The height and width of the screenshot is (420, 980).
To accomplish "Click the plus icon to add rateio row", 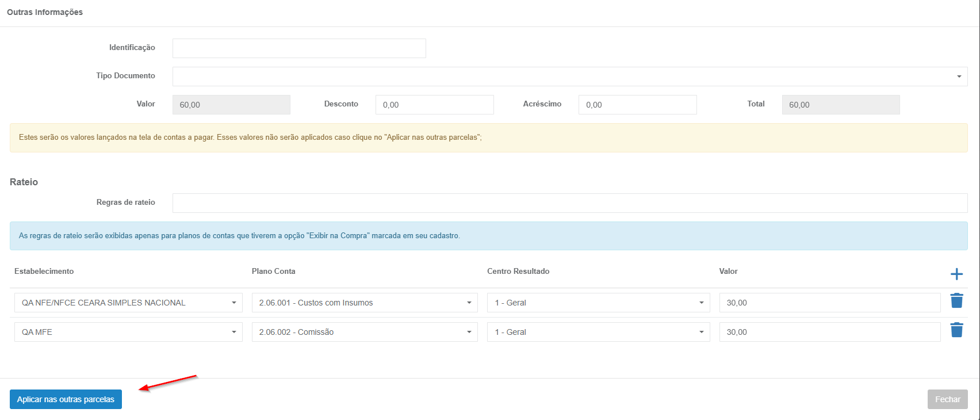I will 956,274.
